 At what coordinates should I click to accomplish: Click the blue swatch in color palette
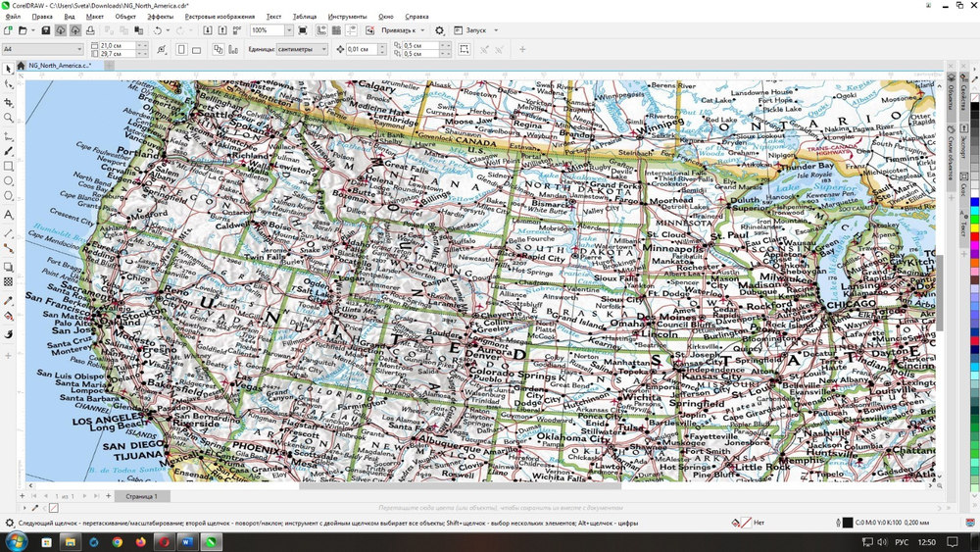point(974,203)
